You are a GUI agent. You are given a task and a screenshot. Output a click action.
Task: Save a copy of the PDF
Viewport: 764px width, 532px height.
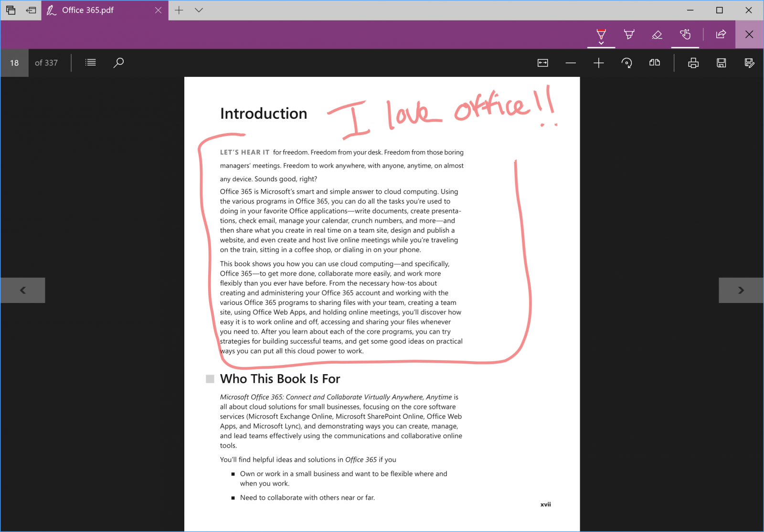tap(749, 63)
